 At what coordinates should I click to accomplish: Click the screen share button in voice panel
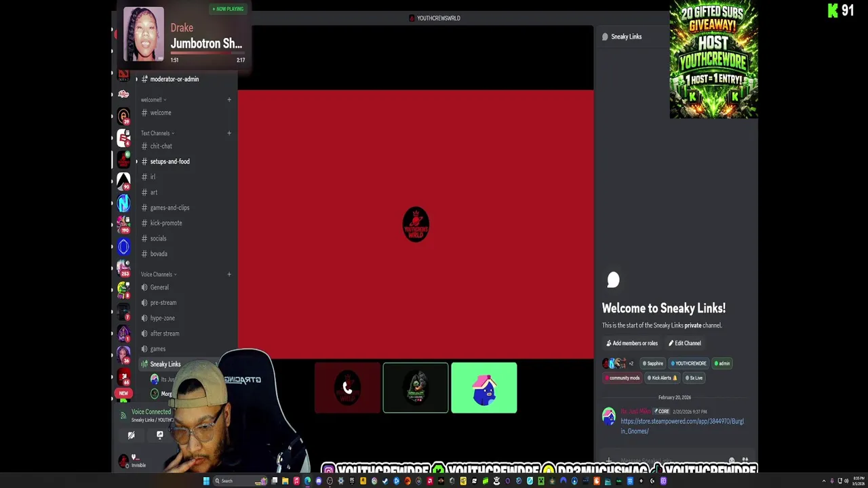160,436
